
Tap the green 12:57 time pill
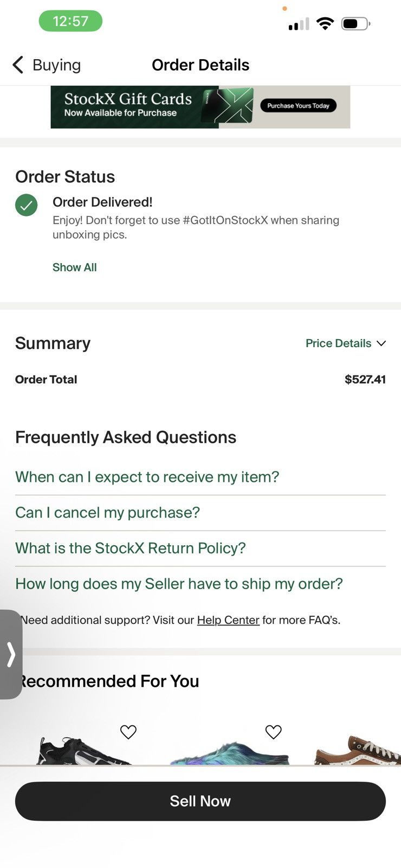pos(70,21)
